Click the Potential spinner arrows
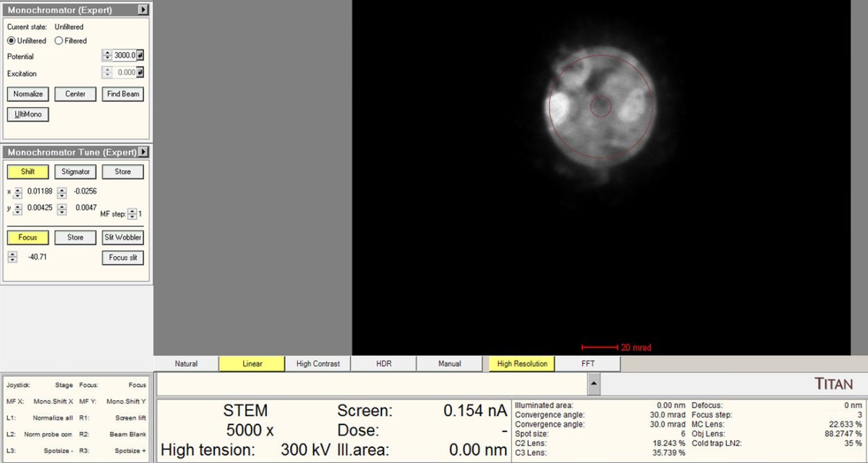The image size is (868, 463). click(x=107, y=56)
